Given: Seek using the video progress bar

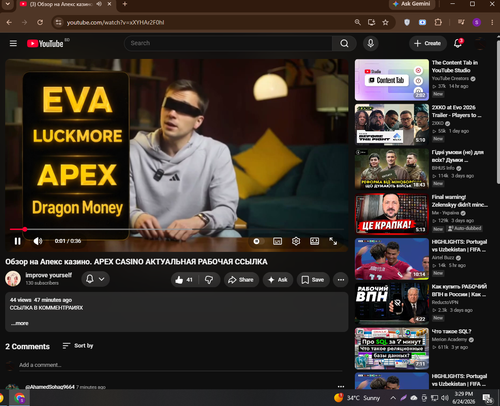Looking at the screenshot, I should (177, 229).
